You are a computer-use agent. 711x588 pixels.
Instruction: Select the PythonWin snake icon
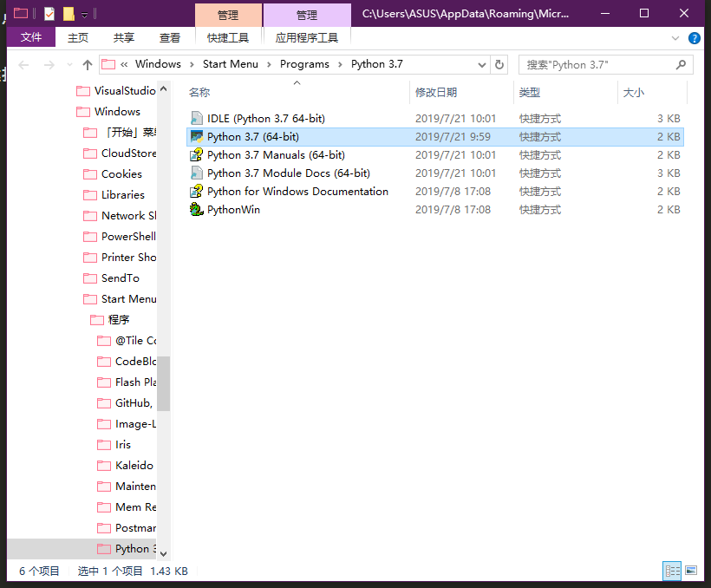197,210
